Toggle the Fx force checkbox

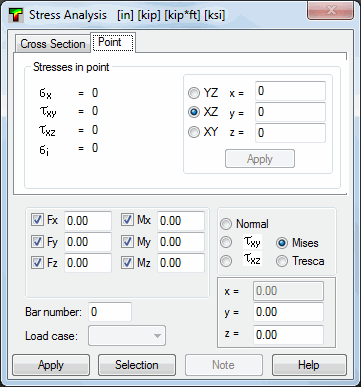pyautogui.click(x=37, y=220)
